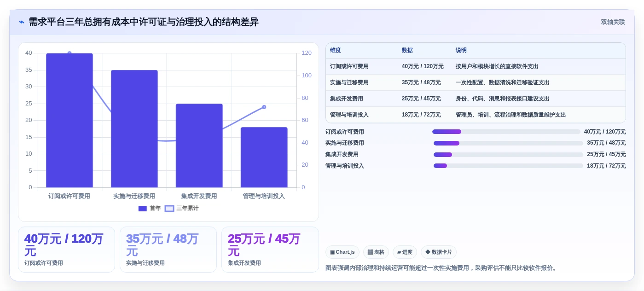Click the 实施与迁移费用 first-year bar

(x=134, y=129)
